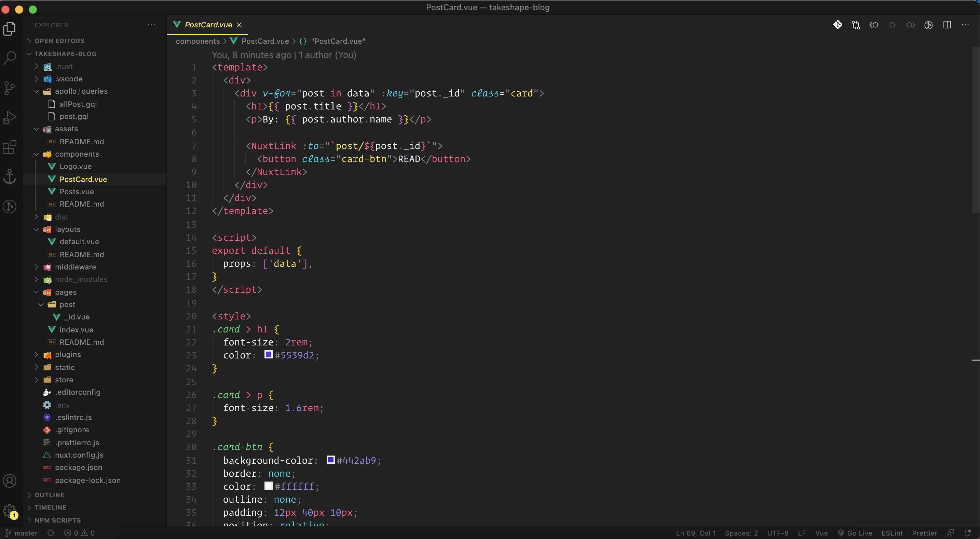
Task: Split the editor to the right
Action: (947, 25)
